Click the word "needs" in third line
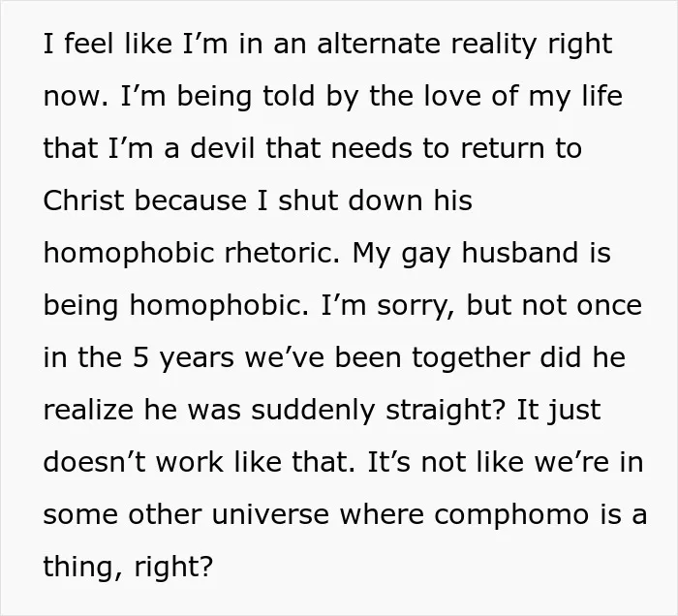Image resolution: width=678 pixels, height=616 pixels. pyautogui.click(x=371, y=148)
